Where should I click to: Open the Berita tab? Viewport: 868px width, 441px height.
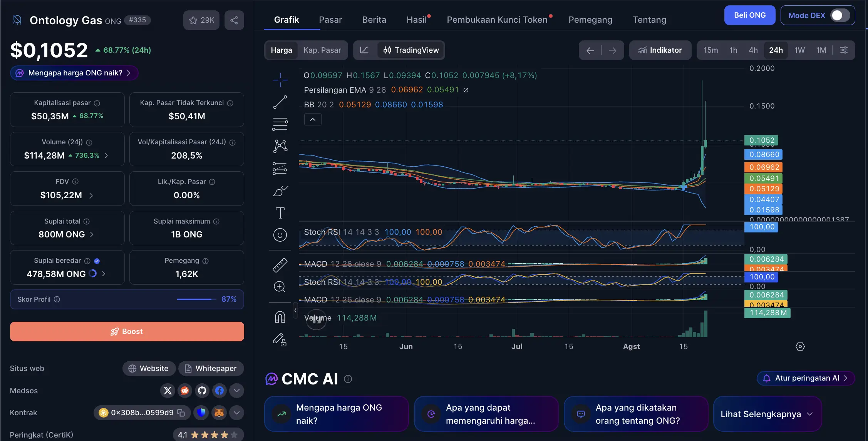tap(374, 20)
